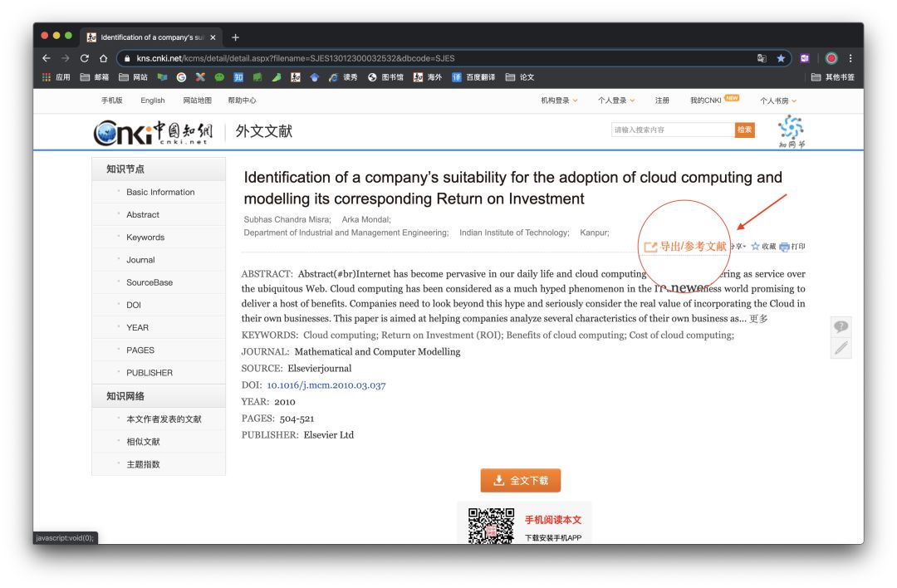Expand abstract with 更多 link
Screen dimensions: 897x588
coord(758,319)
